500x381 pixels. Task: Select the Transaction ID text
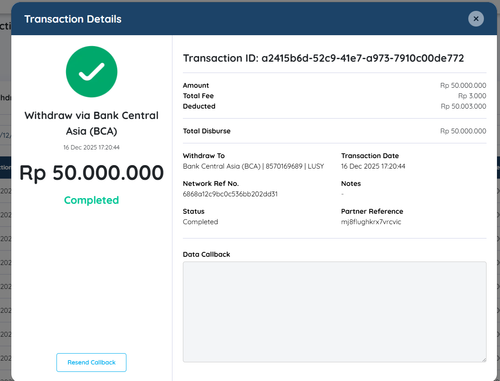coord(323,58)
